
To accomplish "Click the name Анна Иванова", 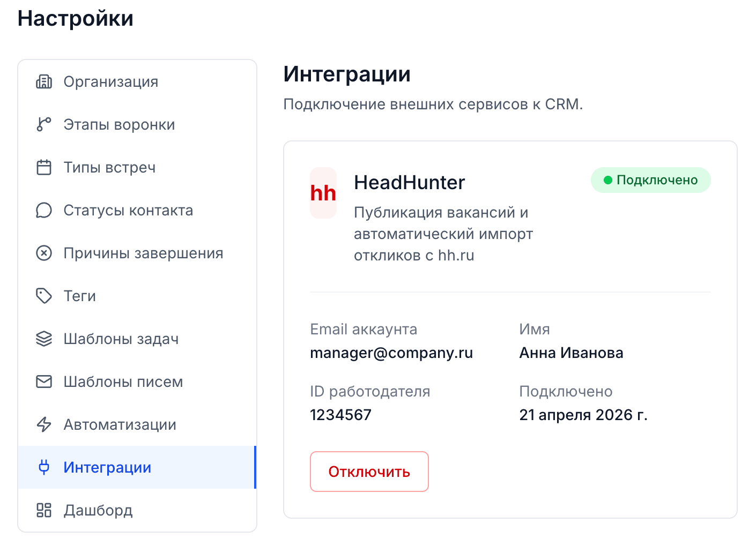I will pyautogui.click(x=571, y=353).
